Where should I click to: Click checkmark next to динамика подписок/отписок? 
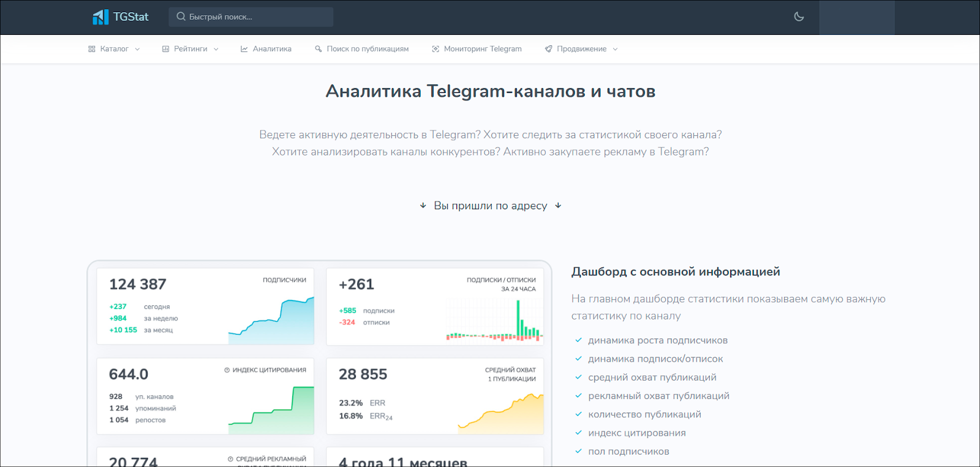click(578, 359)
